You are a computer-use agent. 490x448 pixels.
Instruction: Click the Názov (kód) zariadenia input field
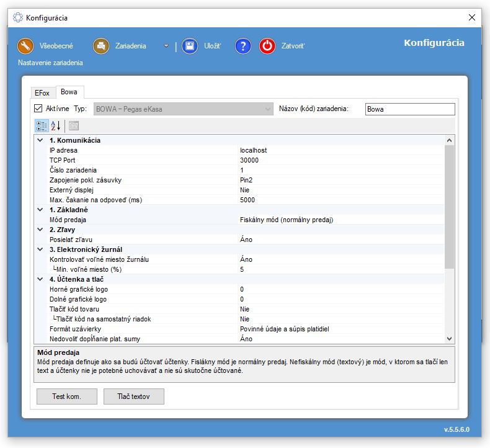point(409,109)
